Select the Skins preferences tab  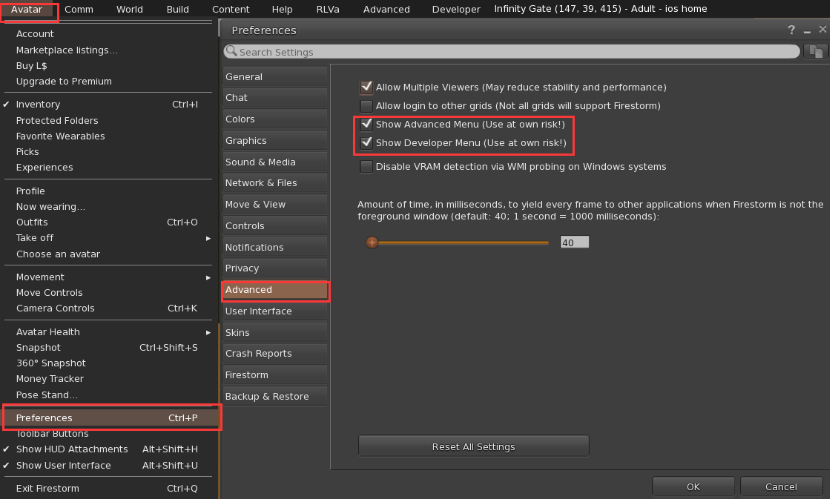click(275, 332)
